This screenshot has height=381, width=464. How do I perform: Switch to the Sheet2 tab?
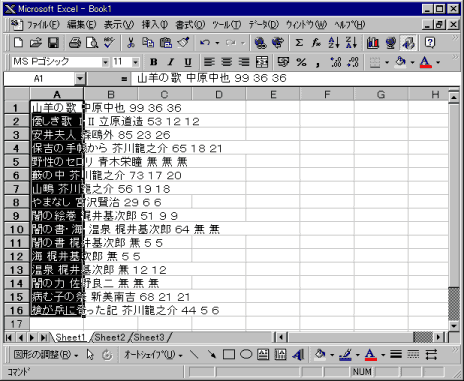click(x=110, y=338)
